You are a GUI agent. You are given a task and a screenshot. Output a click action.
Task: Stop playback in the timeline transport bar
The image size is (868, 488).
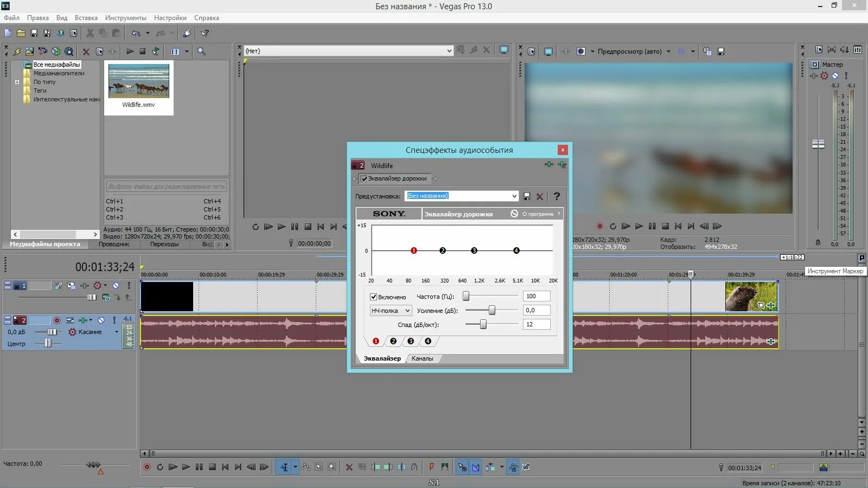212,467
